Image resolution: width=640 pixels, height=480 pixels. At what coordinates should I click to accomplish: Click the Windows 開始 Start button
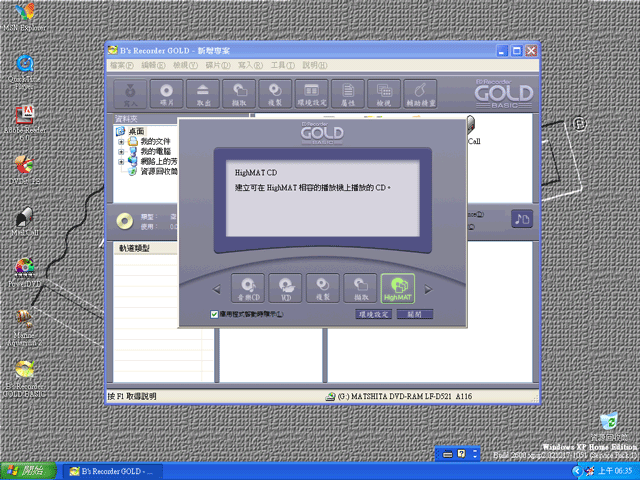[28, 471]
